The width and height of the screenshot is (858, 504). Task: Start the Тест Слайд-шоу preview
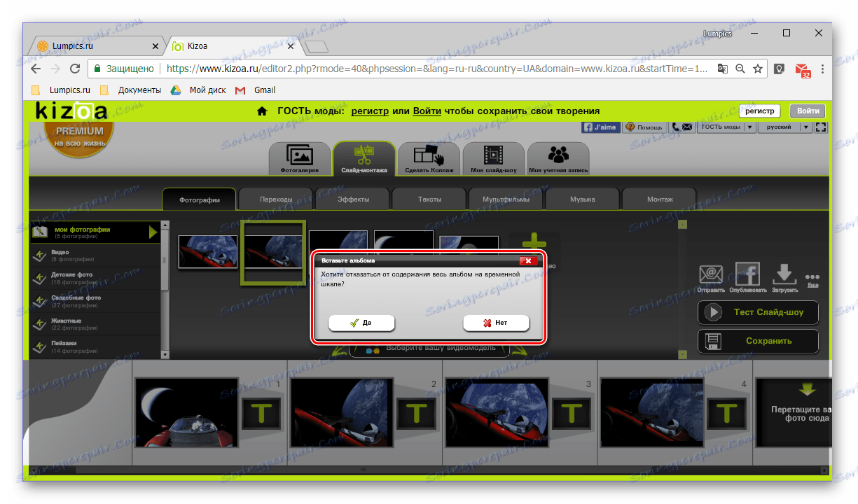tap(758, 312)
